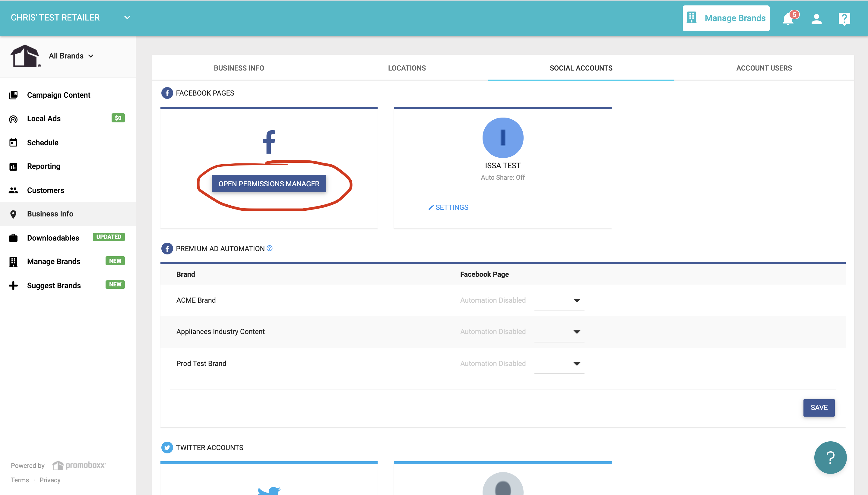Click the Twitter bird icon beside Twitter Accounts
The width and height of the screenshot is (868, 495).
167,447
